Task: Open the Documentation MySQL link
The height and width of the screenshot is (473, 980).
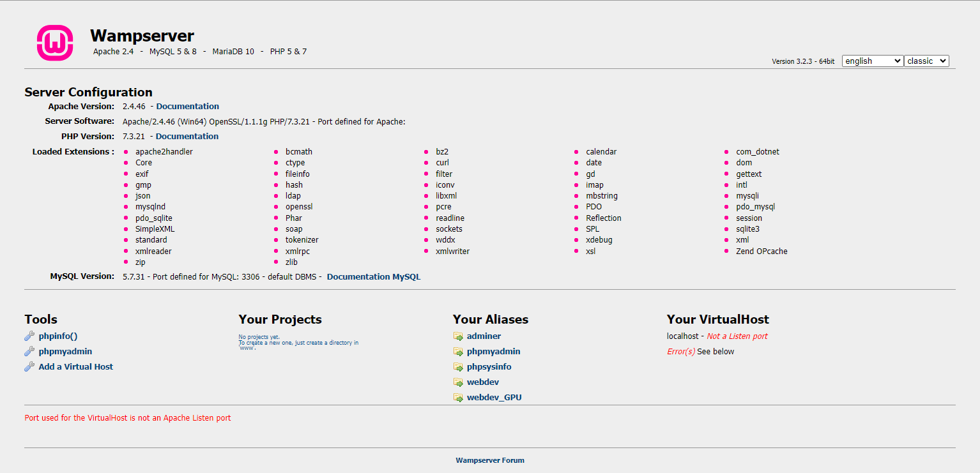Action: [x=374, y=277]
